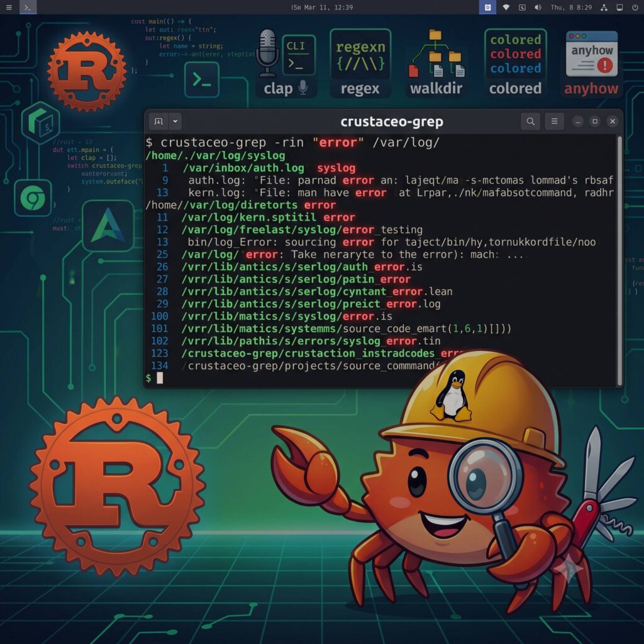The width and height of the screenshot is (644, 644).
Task: Minimize the crustaceo-grep window
Action: pos(577,121)
